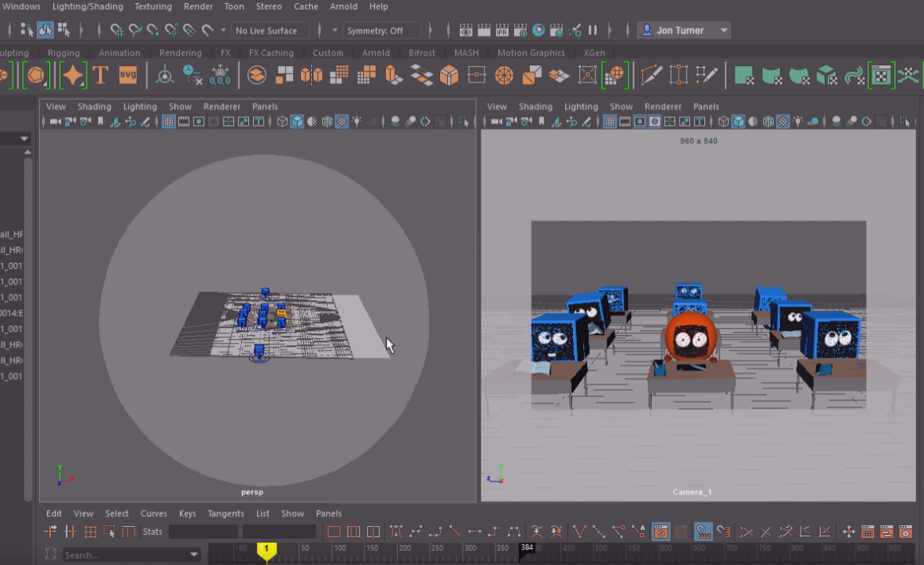Expand the arrow left of Symmetry field
Screen dimensions: 924x565
click(335, 30)
